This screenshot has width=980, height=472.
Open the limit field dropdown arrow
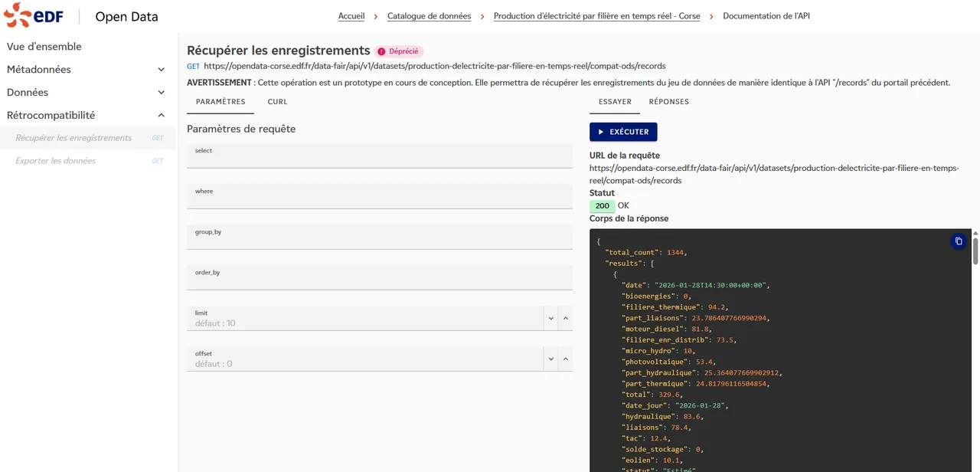point(550,318)
